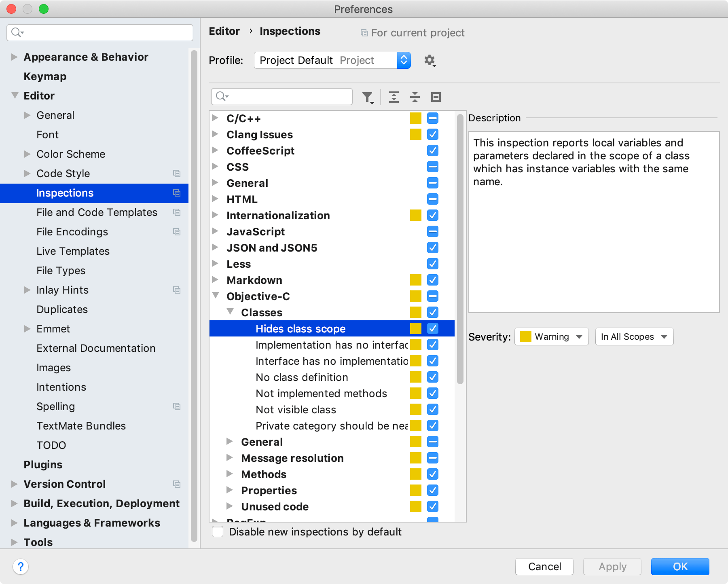Click the inspections search input field
The height and width of the screenshot is (584, 728).
tap(282, 97)
